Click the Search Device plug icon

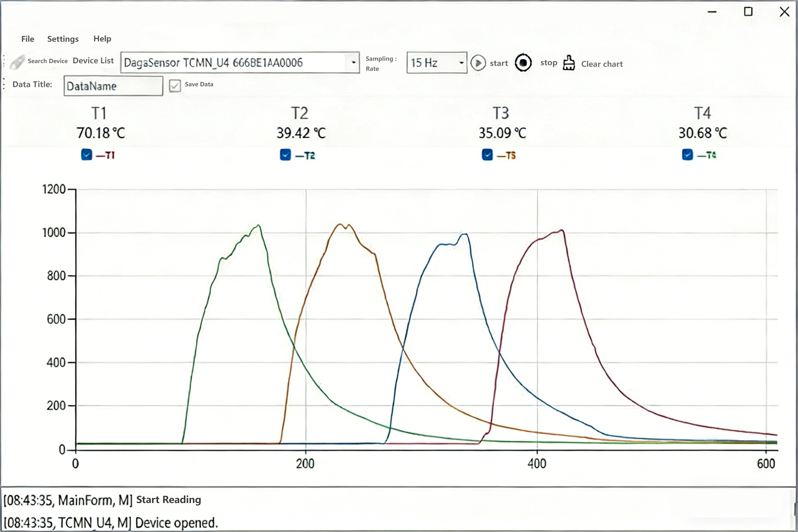click(17, 62)
